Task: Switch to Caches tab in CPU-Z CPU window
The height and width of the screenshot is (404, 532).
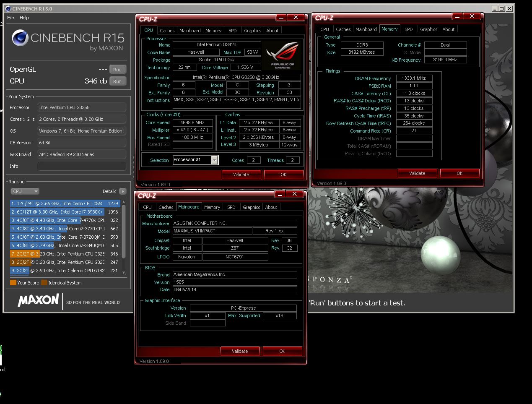Action: tap(167, 31)
